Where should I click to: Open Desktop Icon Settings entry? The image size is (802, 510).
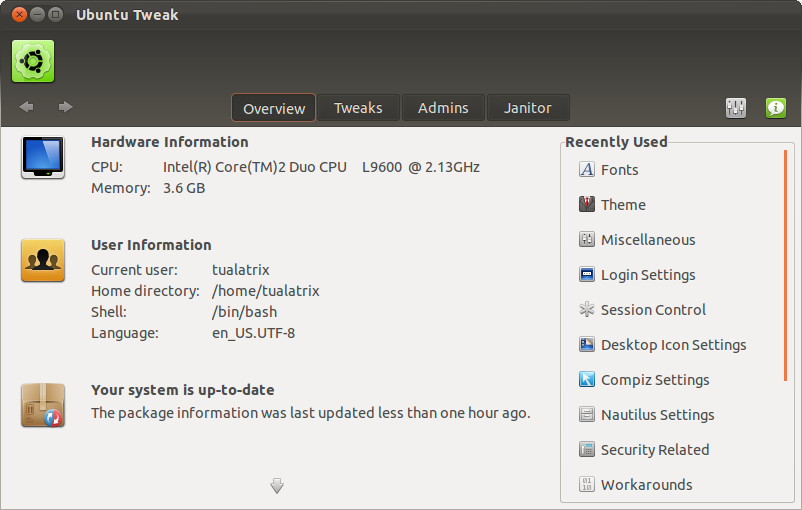[x=673, y=345]
